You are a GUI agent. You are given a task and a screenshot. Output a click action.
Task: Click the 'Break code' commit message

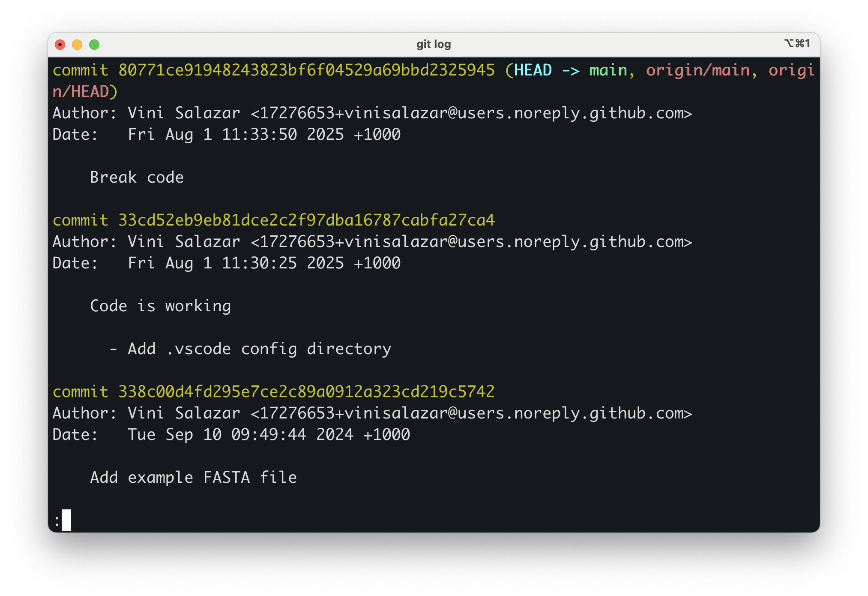[137, 177]
